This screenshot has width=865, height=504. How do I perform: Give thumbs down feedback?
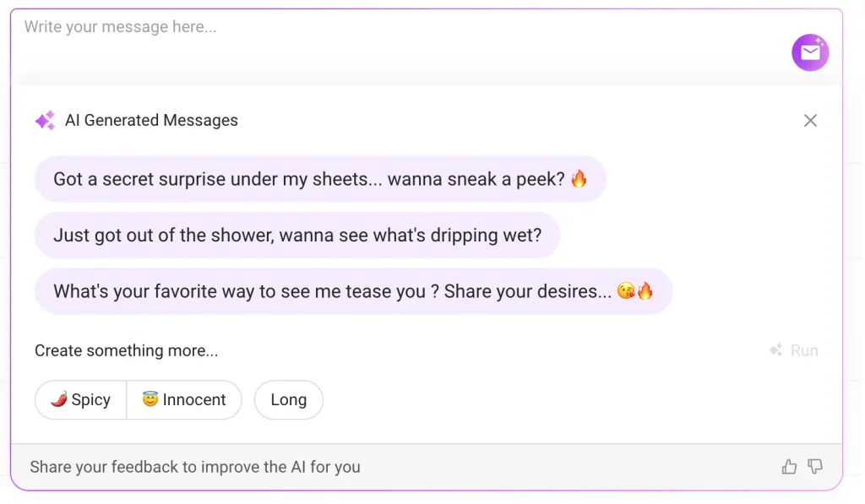coord(815,467)
